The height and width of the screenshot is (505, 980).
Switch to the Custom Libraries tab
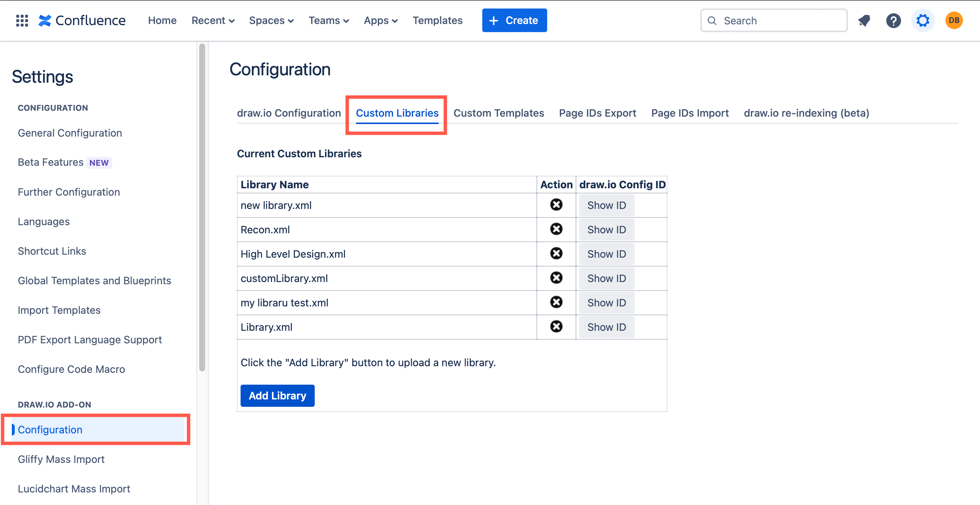tap(397, 113)
